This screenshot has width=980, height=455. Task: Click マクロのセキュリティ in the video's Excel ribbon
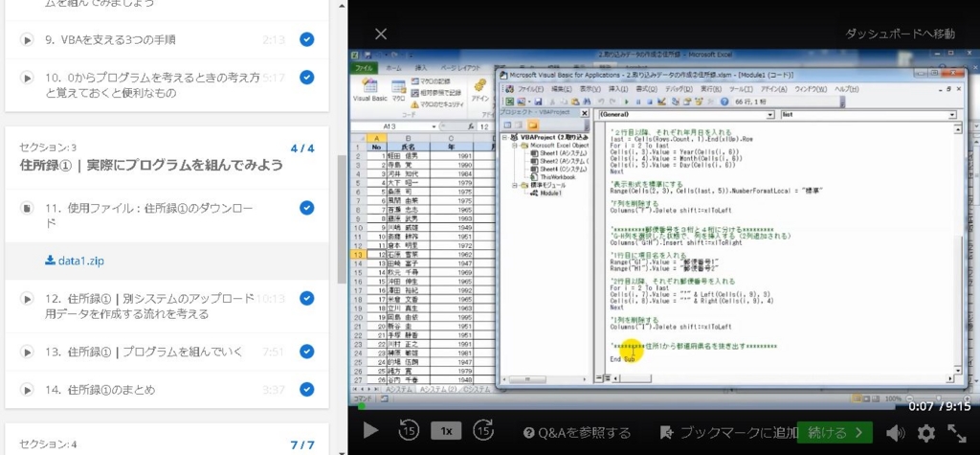point(436,103)
